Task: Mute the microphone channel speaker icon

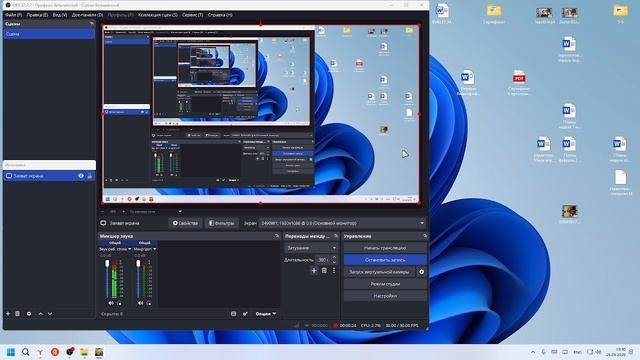Action: 141,303
